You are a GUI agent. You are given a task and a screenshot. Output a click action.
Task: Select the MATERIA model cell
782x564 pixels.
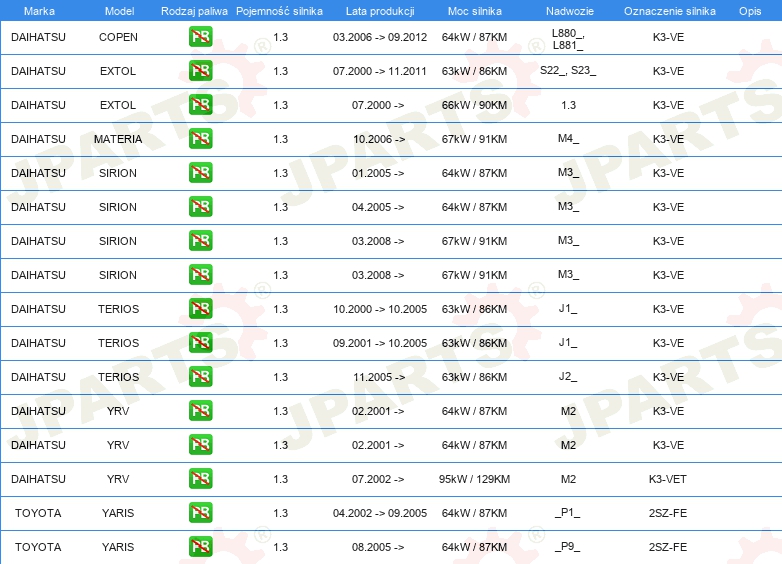pyautogui.click(x=118, y=139)
